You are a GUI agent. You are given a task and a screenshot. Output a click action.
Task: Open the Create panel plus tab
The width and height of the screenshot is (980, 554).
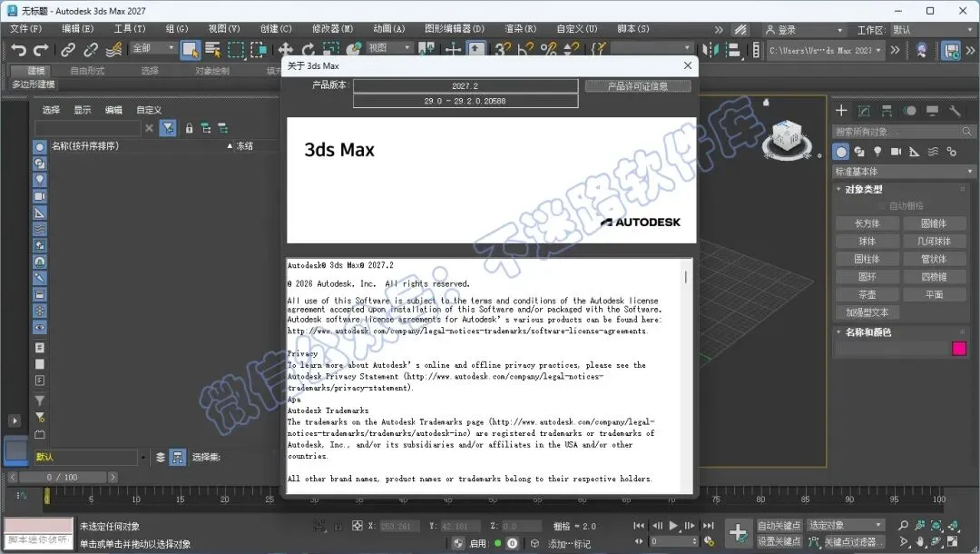(x=841, y=111)
